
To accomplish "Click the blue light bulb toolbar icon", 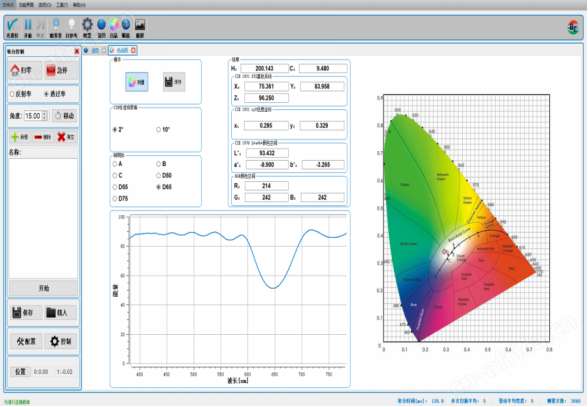I will [56, 27].
